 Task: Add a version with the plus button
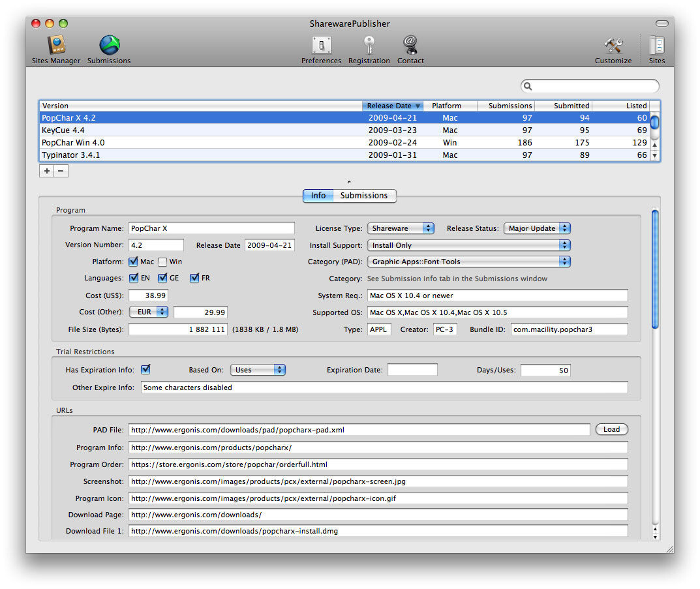click(46, 171)
